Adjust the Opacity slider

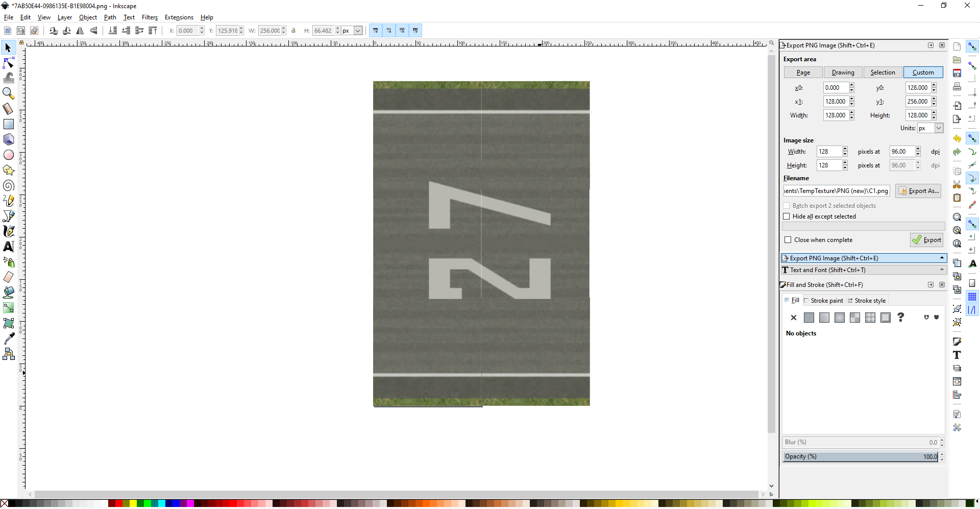(861, 456)
